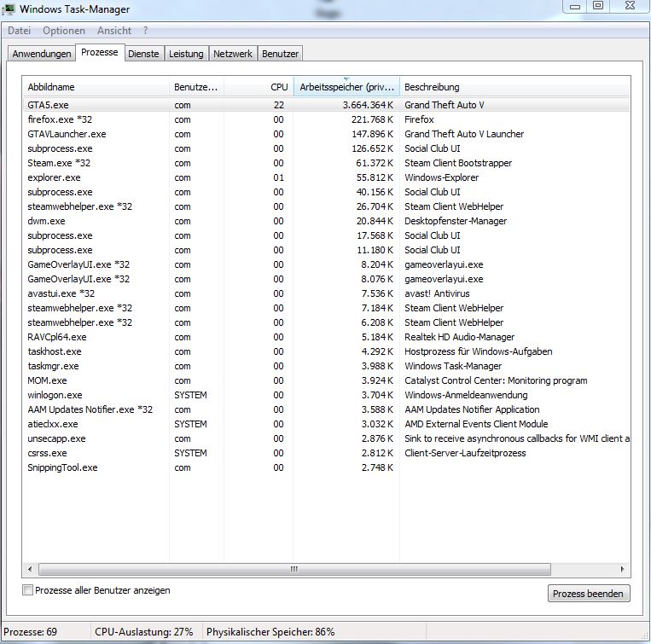Select the Prozesse tab
The image size is (651, 644).
100,52
